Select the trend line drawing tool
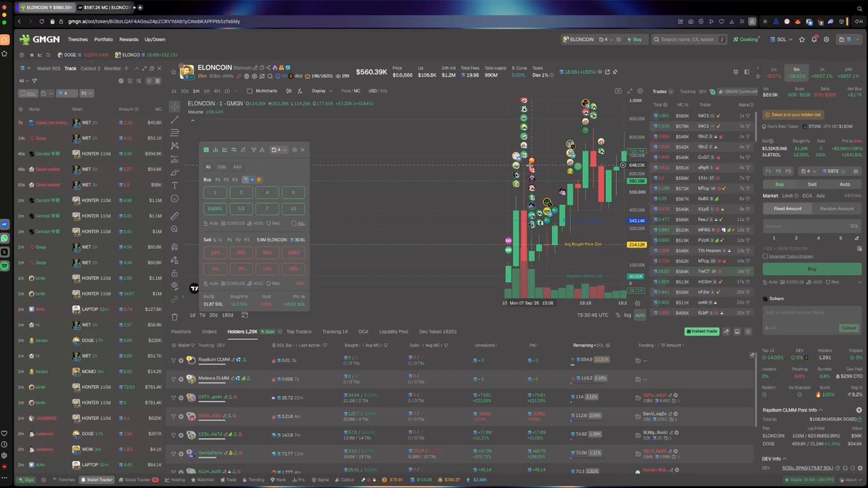This screenshot has width=868, height=488. point(175,119)
